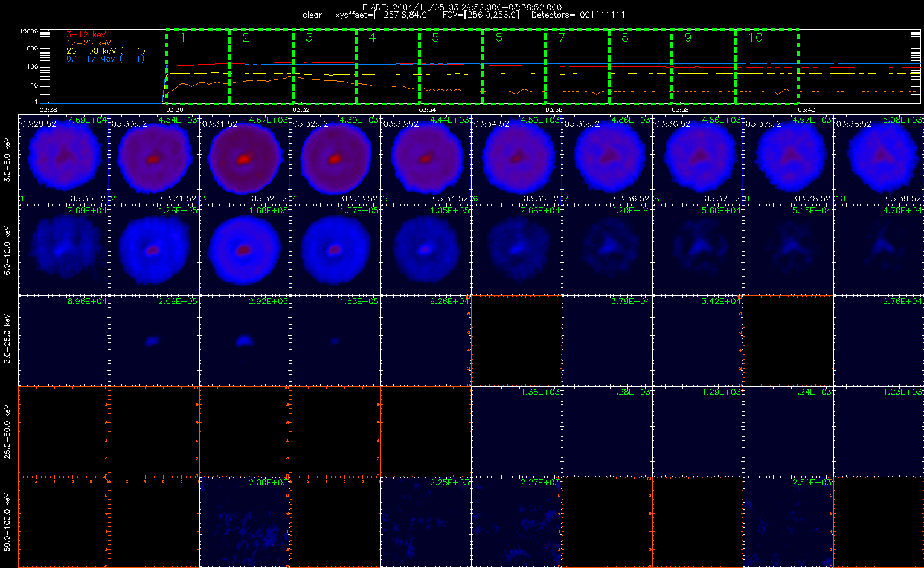Click the '03:28' time axis label
The image size is (924, 568).
coord(48,110)
